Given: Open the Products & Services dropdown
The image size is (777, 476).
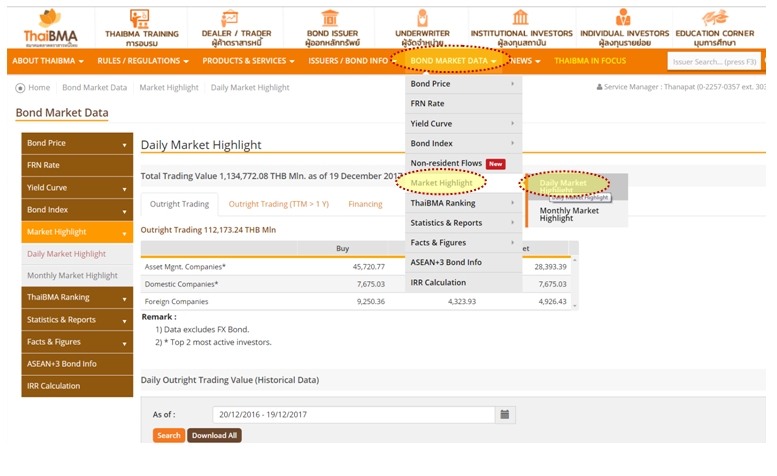Looking at the screenshot, I should pyautogui.click(x=248, y=61).
